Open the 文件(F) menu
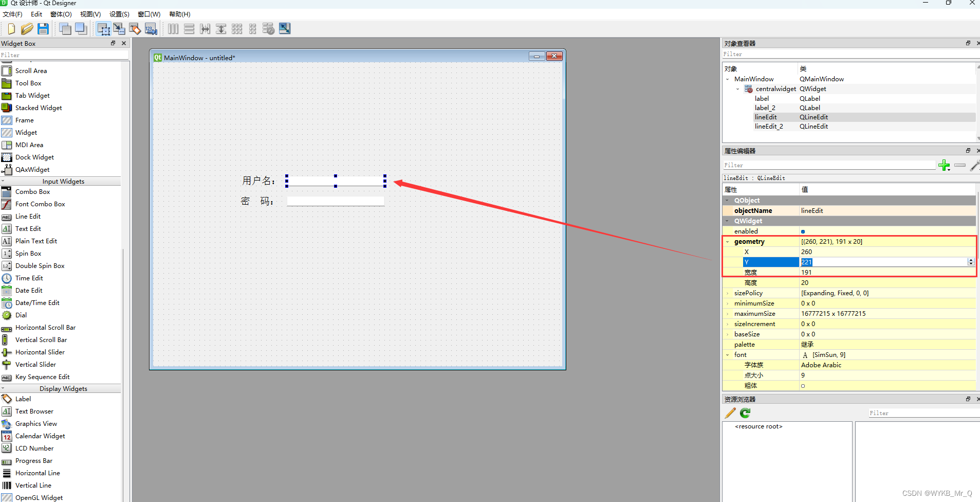This screenshot has width=980, height=502. coord(12,14)
